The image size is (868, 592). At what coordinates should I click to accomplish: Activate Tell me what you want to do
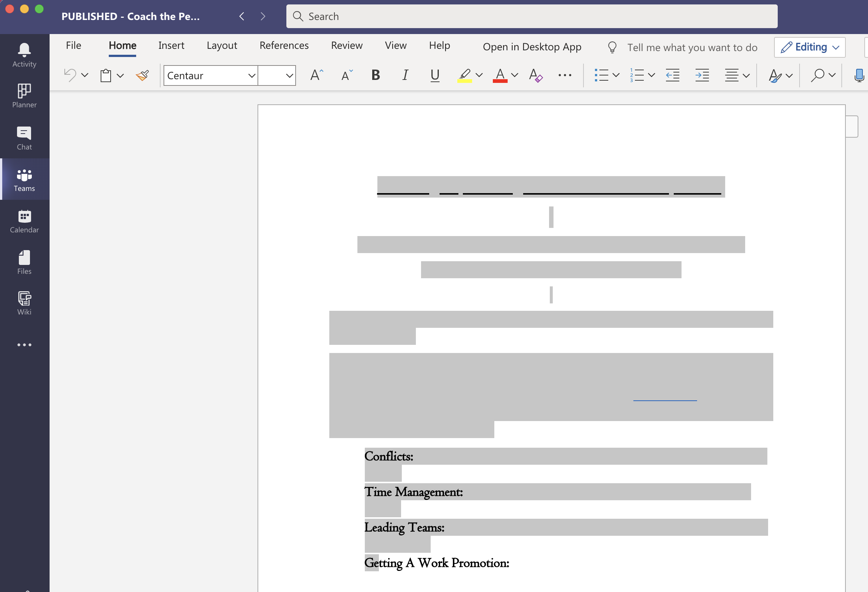point(692,47)
